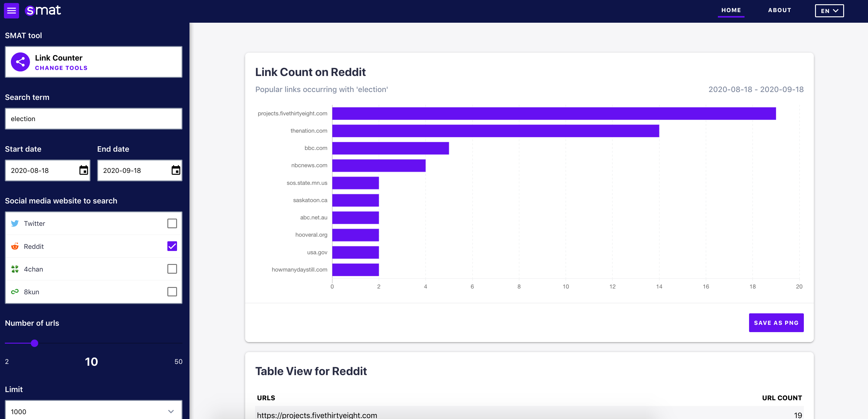This screenshot has height=419, width=868.
Task: Click the abc.net.au chart label
Action: coord(314,218)
